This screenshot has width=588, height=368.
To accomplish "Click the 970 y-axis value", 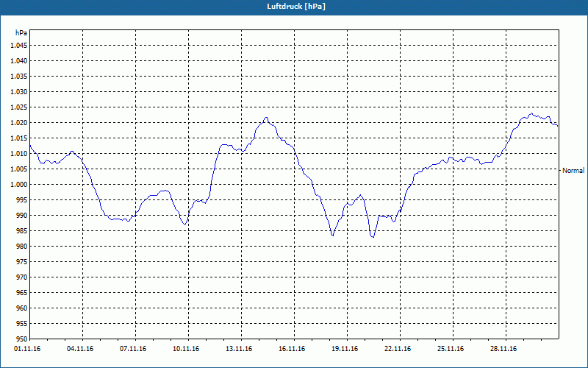I will (x=22, y=277).
